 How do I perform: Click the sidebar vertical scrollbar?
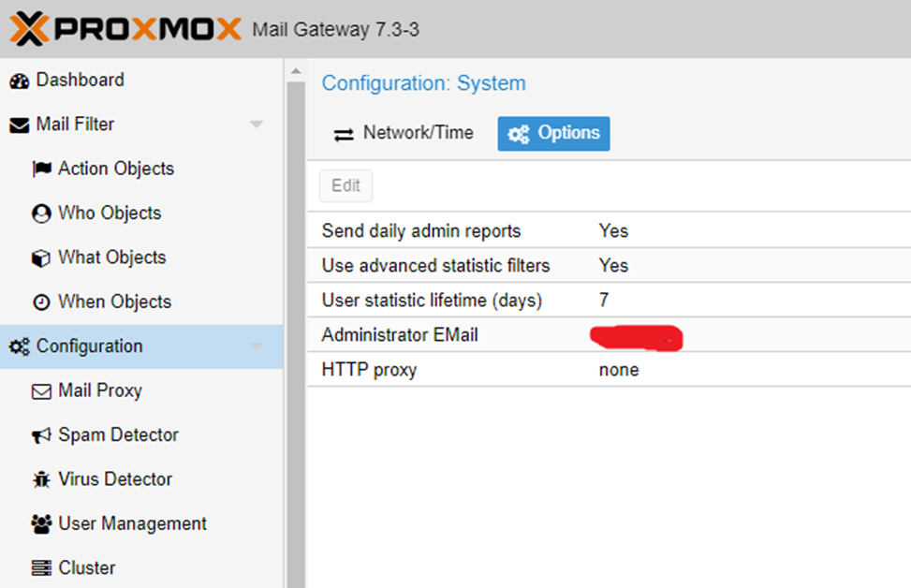pos(296,334)
